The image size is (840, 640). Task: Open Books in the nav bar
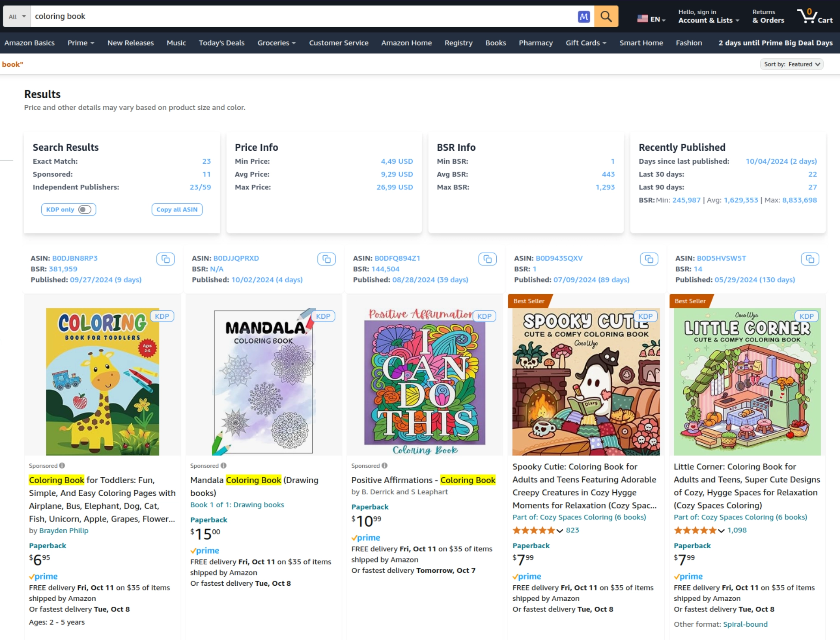[495, 43]
